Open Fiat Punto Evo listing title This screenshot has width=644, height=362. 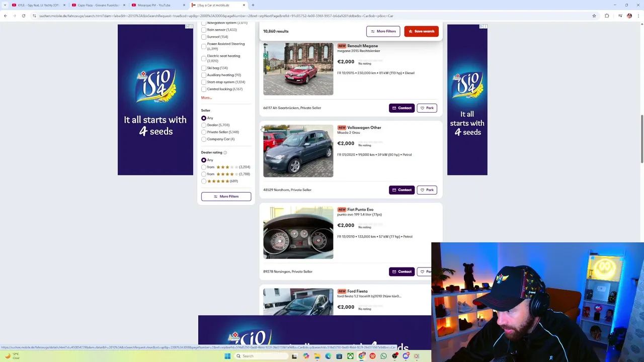coord(360,210)
